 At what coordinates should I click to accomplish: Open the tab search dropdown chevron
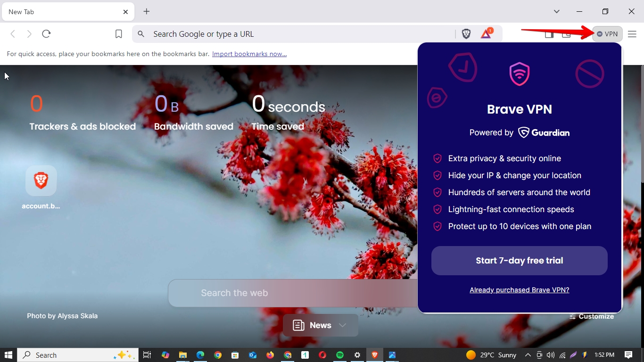pos(557,11)
